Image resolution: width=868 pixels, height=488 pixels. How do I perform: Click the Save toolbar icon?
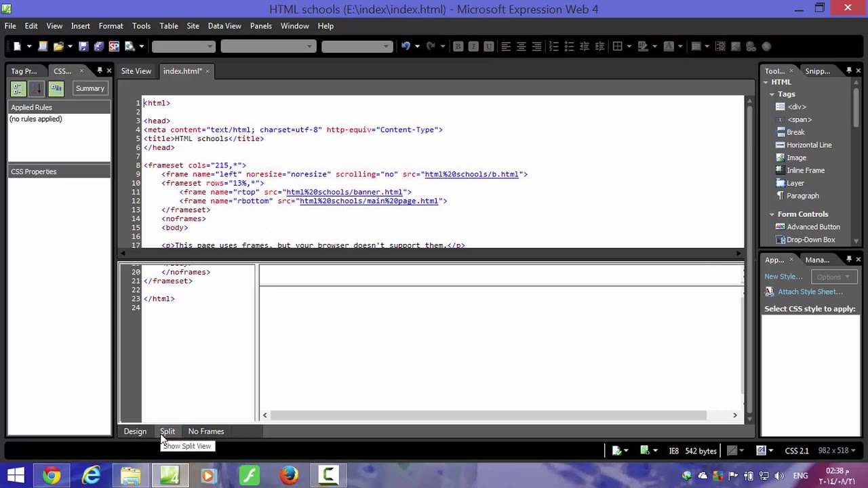83,46
